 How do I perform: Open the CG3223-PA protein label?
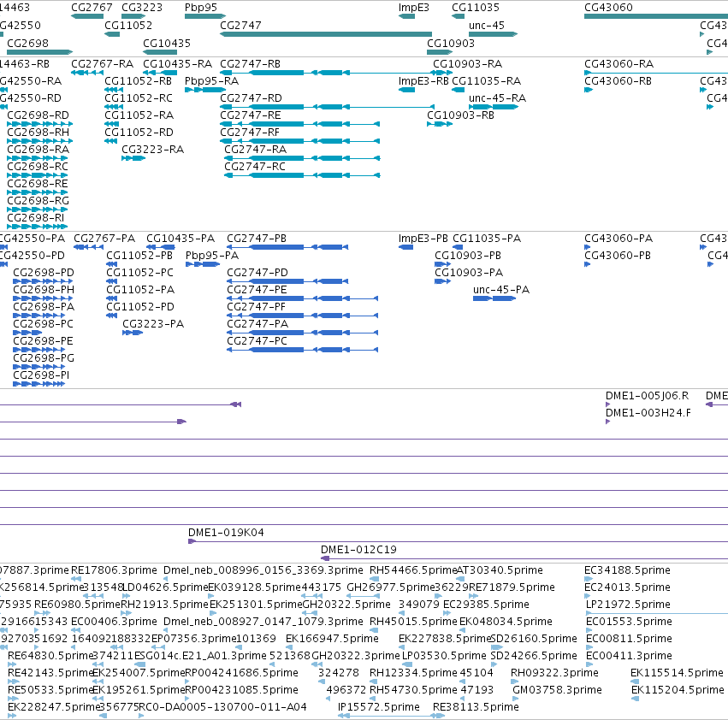click(x=153, y=323)
